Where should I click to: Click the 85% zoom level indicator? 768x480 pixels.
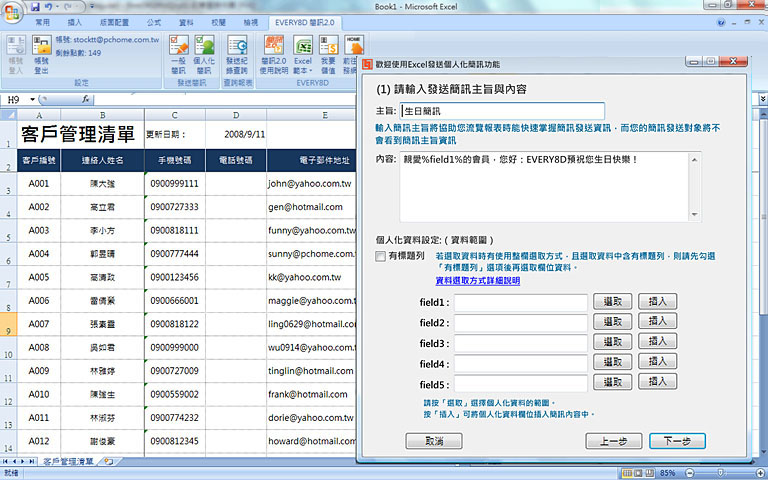tap(668, 473)
